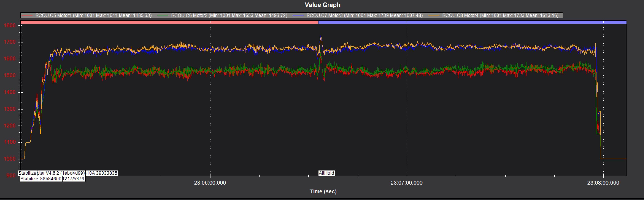This screenshot has height=200, width=644.
Task: Click the AltHold mode change label
Action: point(326,173)
